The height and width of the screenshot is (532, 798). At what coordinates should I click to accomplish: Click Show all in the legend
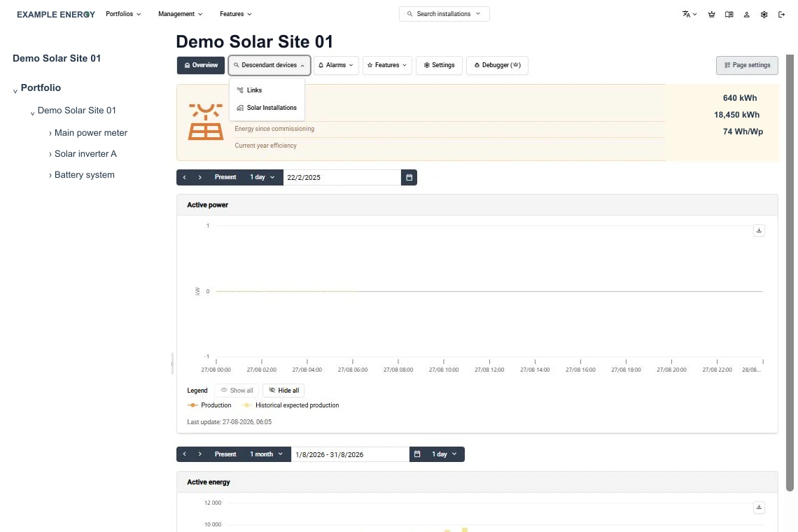(x=237, y=391)
